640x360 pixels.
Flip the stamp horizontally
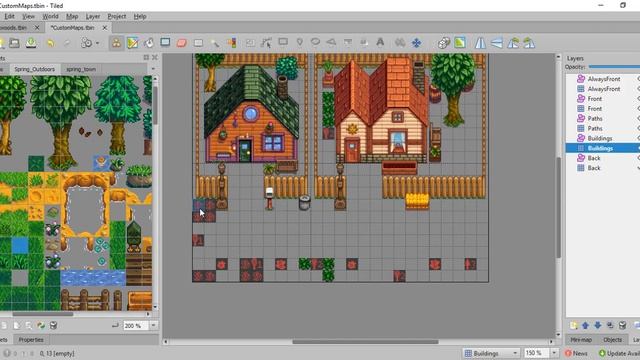coord(480,43)
